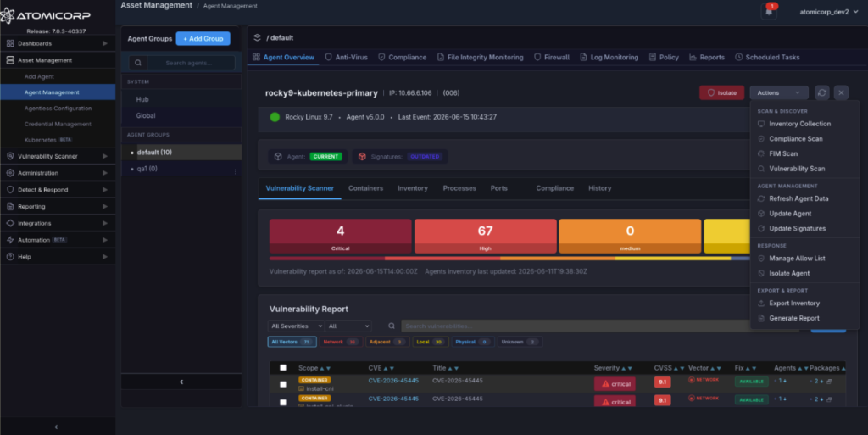Click the Generate Report document icon
Viewport: 868px width, 435px height.
click(761, 318)
